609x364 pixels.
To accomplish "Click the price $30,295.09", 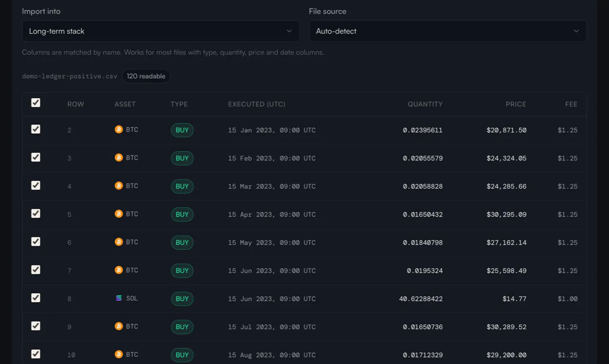I will click(x=506, y=215).
